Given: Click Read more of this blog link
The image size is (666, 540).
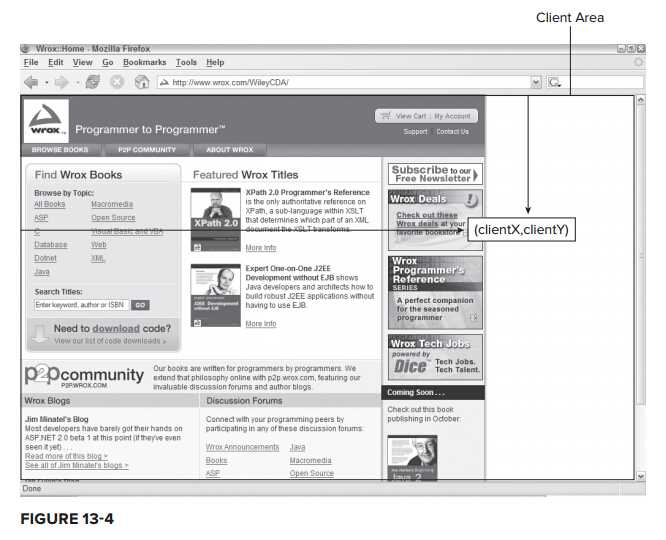Looking at the screenshot, I should click(66, 456).
